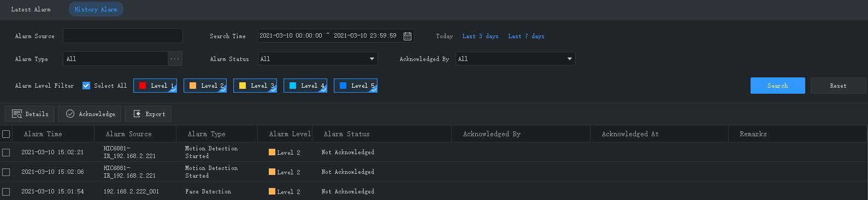Open alarm Details
The width and height of the screenshot is (868, 200).
29,114
